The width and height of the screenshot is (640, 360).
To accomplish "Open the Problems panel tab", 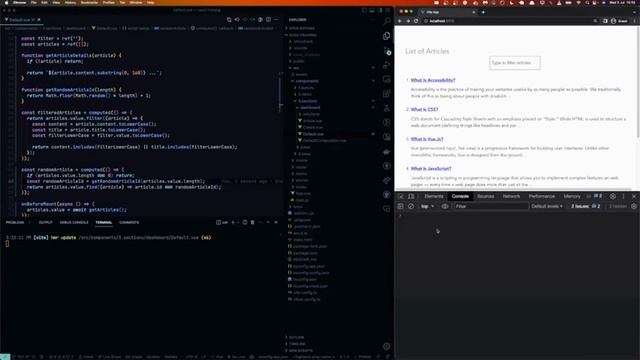I will [15, 222].
